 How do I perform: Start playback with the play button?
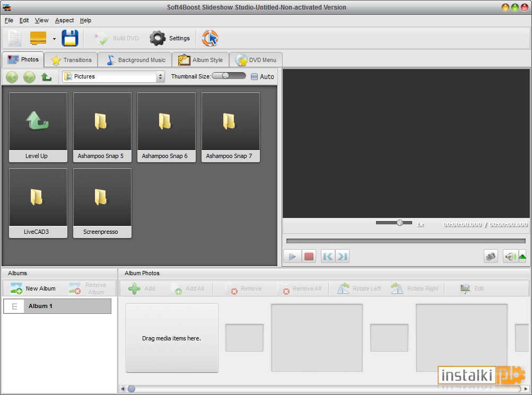click(292, 256)
